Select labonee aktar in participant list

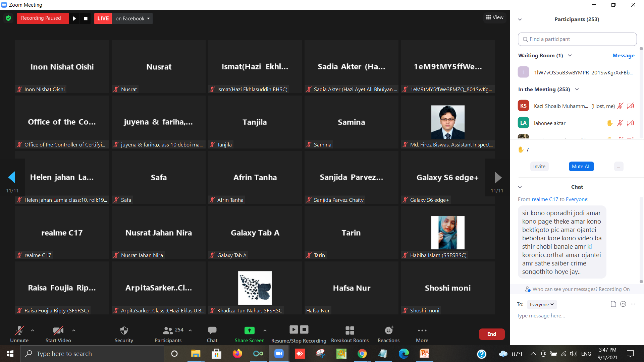click(x=576, y=123)
